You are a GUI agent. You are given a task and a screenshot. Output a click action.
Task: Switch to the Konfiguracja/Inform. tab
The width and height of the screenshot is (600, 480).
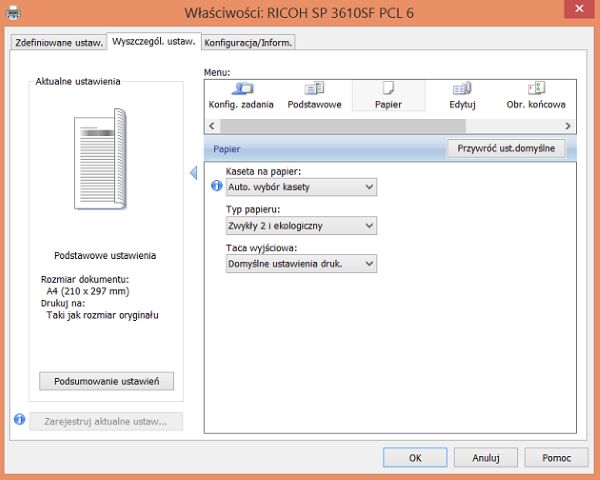pos(248,42)
